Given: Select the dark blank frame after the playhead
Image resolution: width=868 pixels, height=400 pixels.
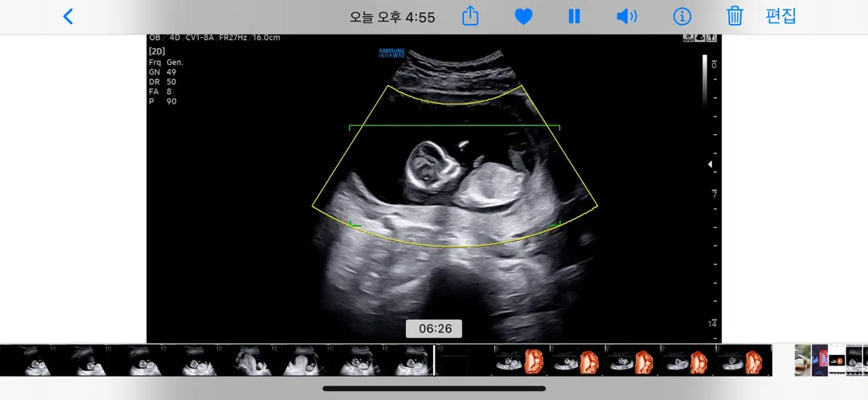Looking at the screenshot, I should pos(465,360).
